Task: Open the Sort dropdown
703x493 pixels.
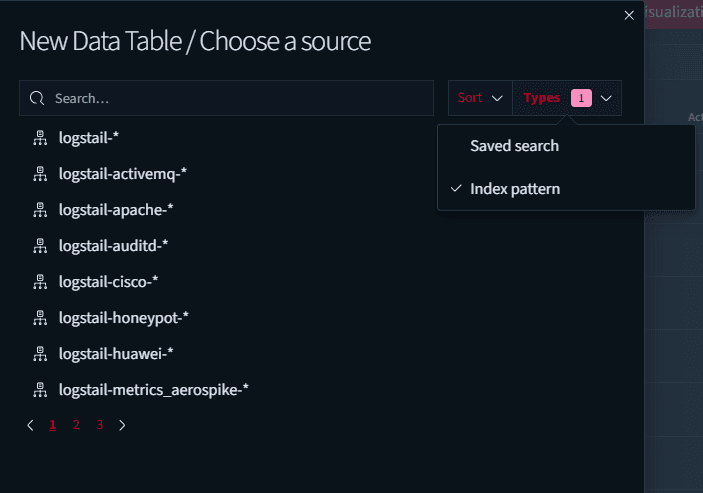Action: tap(480, 98)
